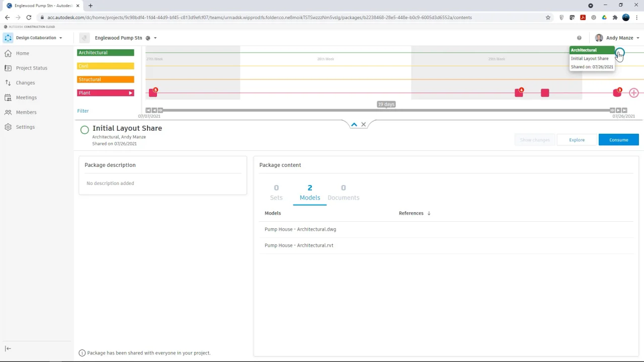Open the help question mark icon

(579, 38)
